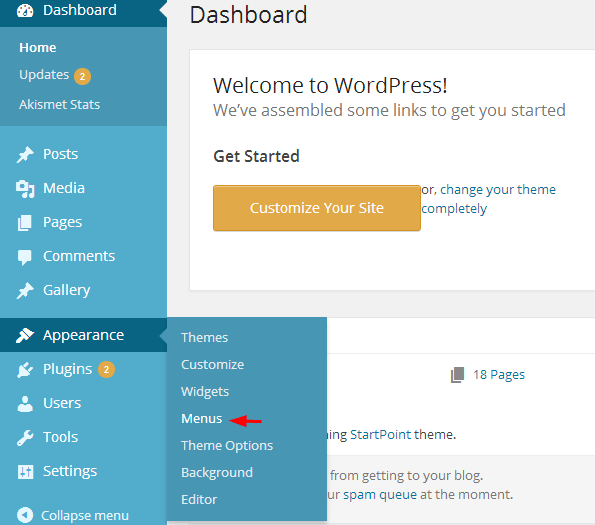Open the 18 Pages link
Screen dimensions: 595x525
(x=499, y=375)
